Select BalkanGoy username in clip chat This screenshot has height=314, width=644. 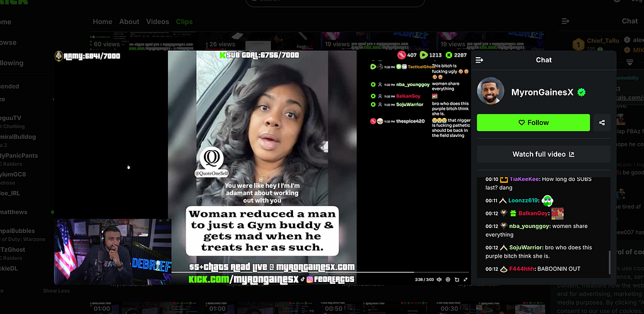point(533,213)
